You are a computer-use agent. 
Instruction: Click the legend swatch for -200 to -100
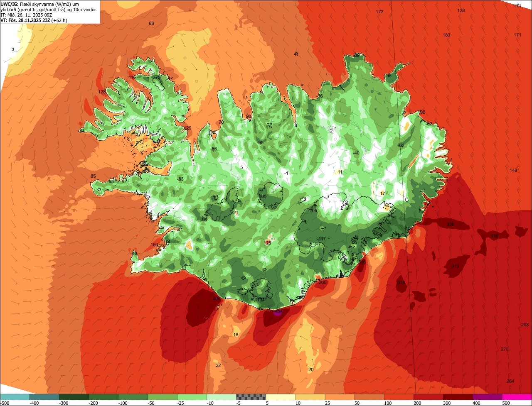click(x=103, y=397)
